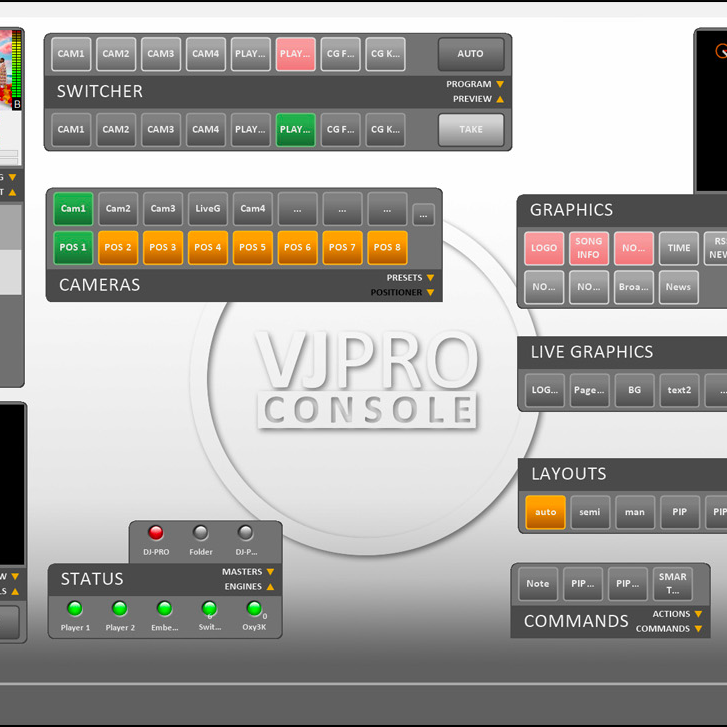
Task: Toggle the PRESETS arrow in Cameras
Action: [430, 278]
